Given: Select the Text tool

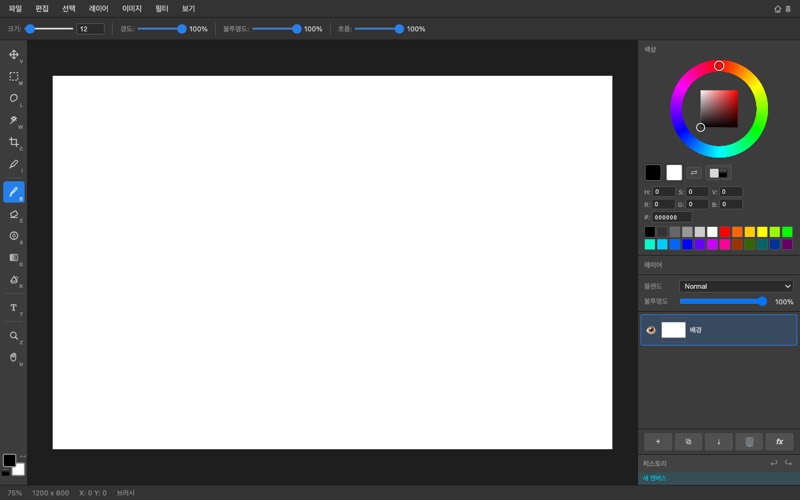Looking at the screenshot, I should 14,308.
